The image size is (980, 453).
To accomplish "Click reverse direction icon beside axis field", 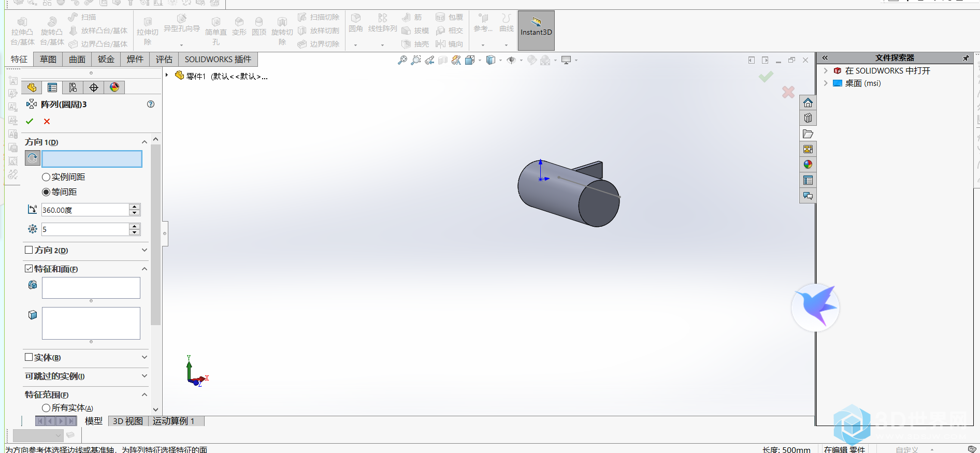I will tap(33, 158).
